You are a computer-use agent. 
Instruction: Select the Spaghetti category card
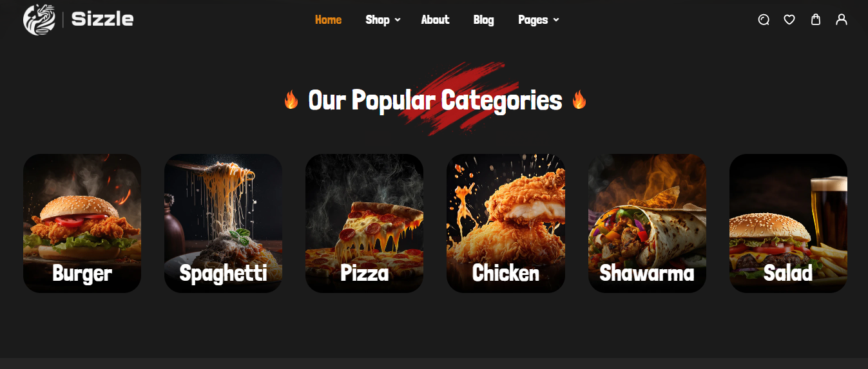[x=223, y=223]
